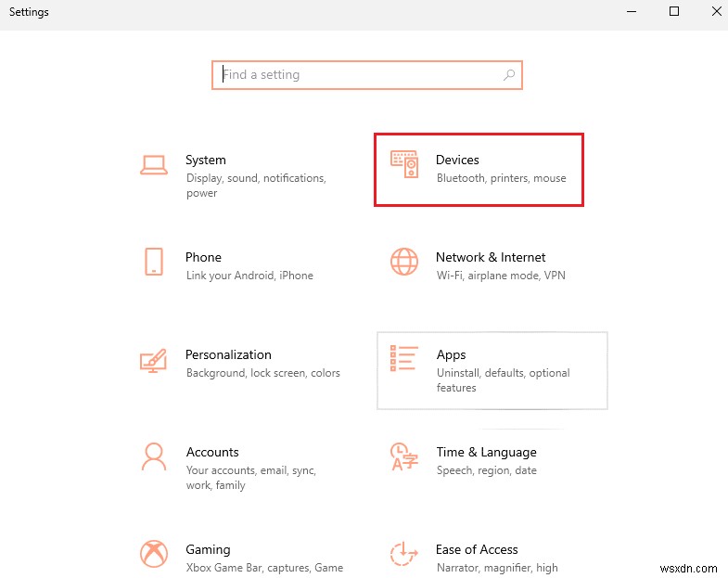728x578 pixels.
Task: Click the Accounts person icon
Action: point(154,456)
